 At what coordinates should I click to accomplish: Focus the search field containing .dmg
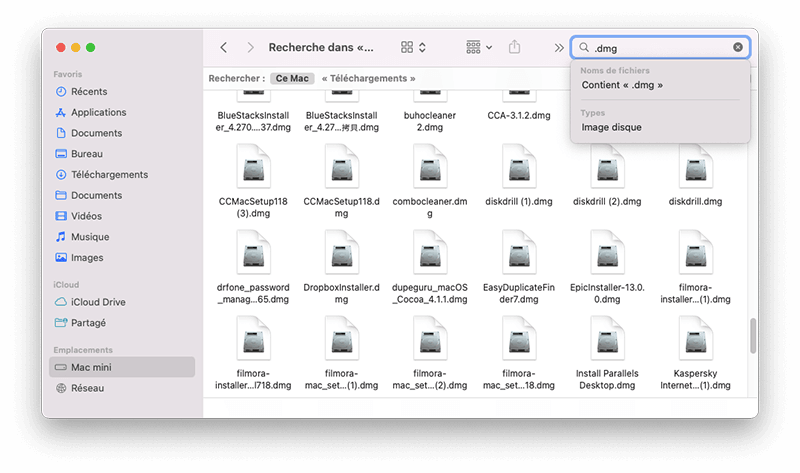point(660,47)
